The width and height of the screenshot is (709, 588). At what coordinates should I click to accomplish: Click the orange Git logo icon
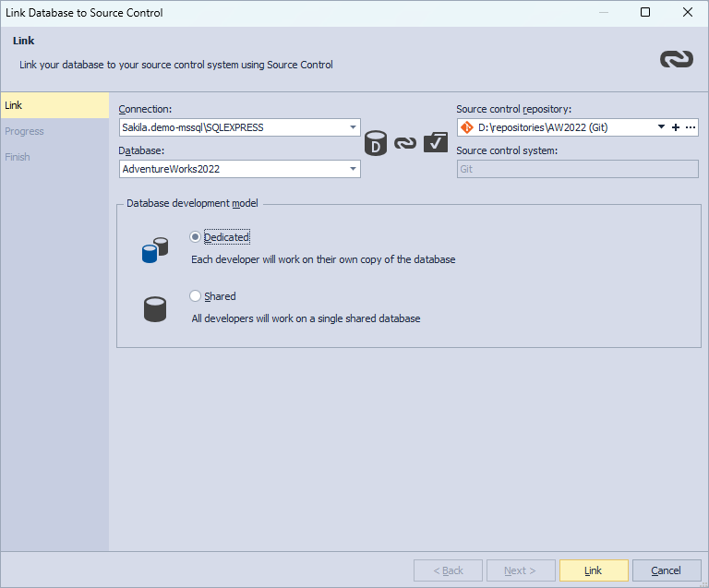point(466,127)
